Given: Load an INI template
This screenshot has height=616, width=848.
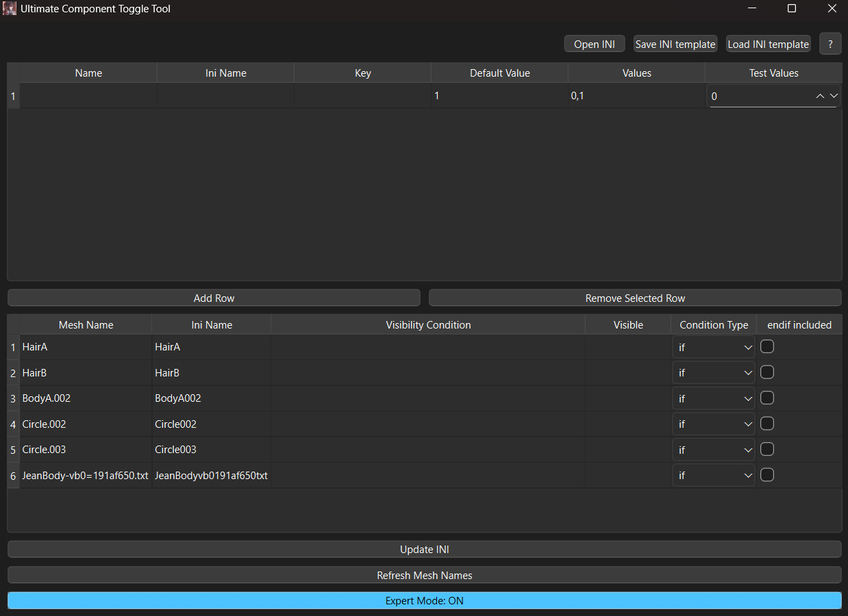Looking at the screenshot, I should pos(768,43).
